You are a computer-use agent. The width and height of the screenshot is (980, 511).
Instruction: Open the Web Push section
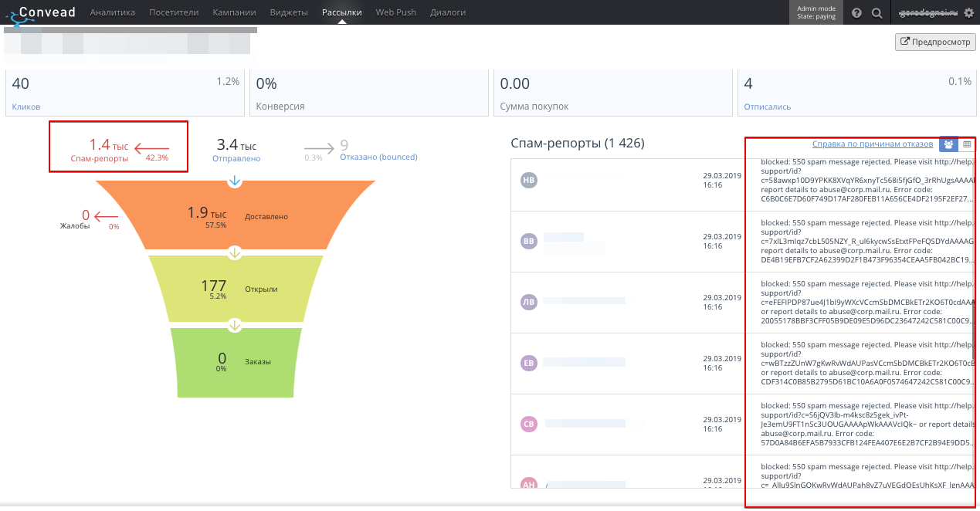(x=395, y=12)
